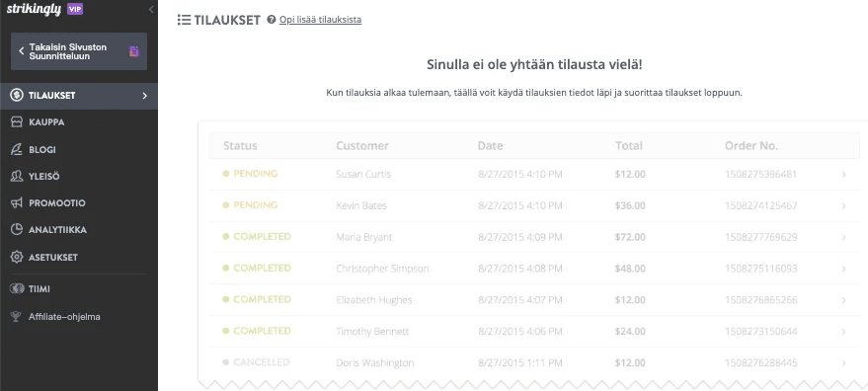Select the Kevin Bates order row
This screenshot has height=391, width=868.
coord(534,205)
